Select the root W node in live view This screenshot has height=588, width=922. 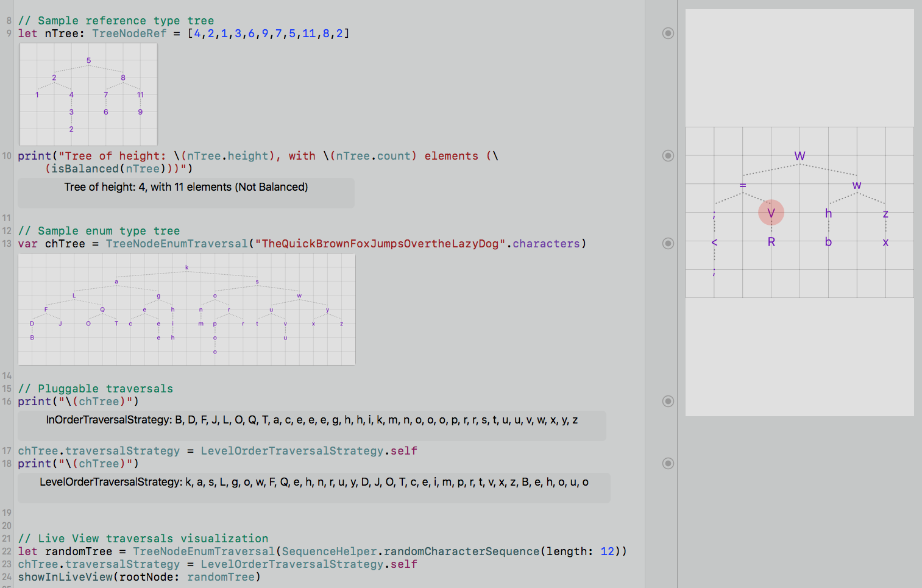click(x=800, y=156)
